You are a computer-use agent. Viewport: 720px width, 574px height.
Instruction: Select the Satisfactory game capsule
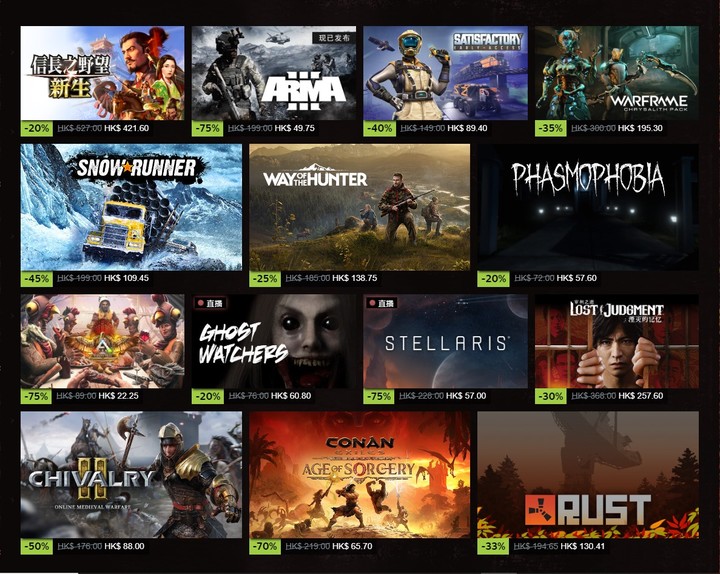coord(445,73)
